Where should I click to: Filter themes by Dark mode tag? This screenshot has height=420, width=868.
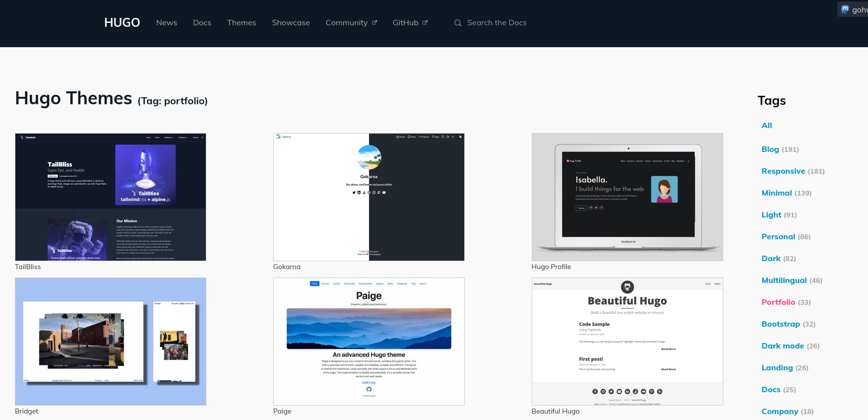pos(783,346)
